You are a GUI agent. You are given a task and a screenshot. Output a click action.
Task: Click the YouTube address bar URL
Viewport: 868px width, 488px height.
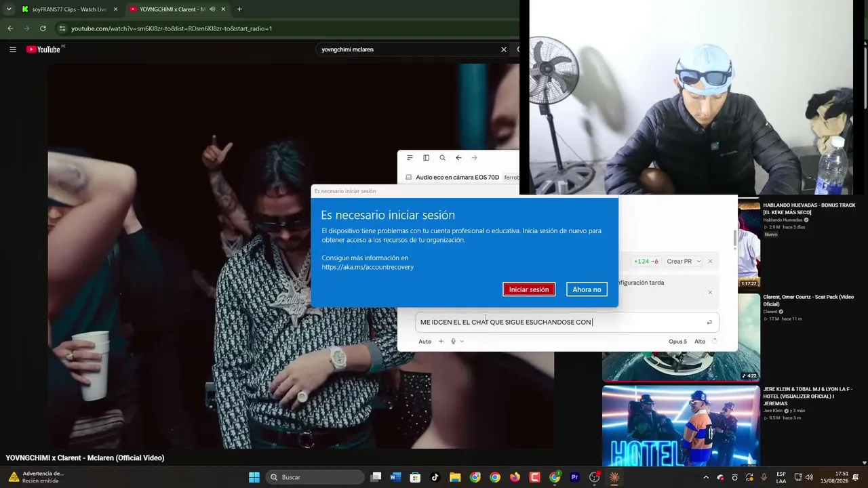tap(172, 28)
